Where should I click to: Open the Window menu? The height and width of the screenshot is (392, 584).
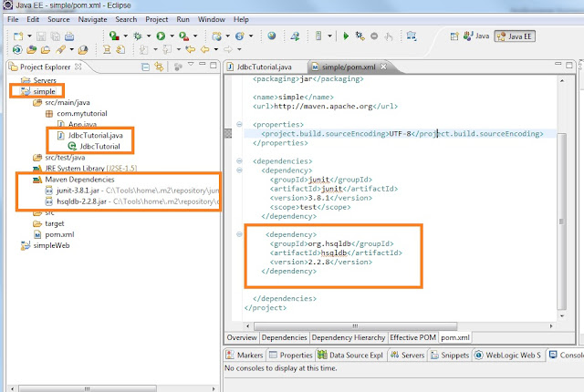pyautogui.click(x=211, y=19)
